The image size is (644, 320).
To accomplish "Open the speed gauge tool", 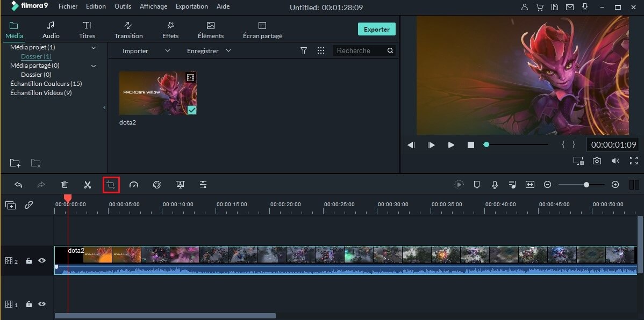I will point(134,185).
